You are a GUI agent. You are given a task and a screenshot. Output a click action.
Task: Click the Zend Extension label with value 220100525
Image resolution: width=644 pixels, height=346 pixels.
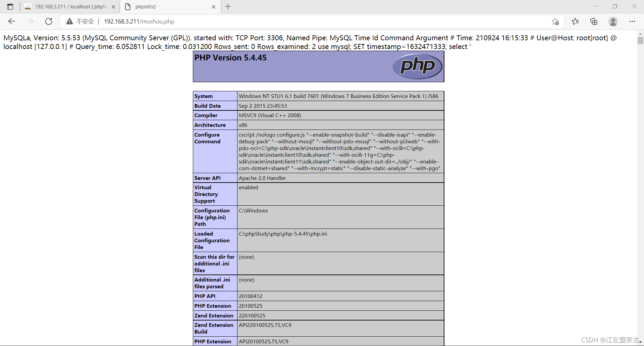click(214, 316)
